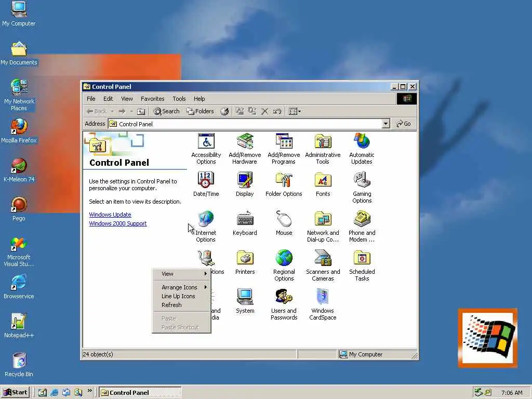The image size is (532, 399).
Task: Follow the Windows Update link
Action: point(110,215)
